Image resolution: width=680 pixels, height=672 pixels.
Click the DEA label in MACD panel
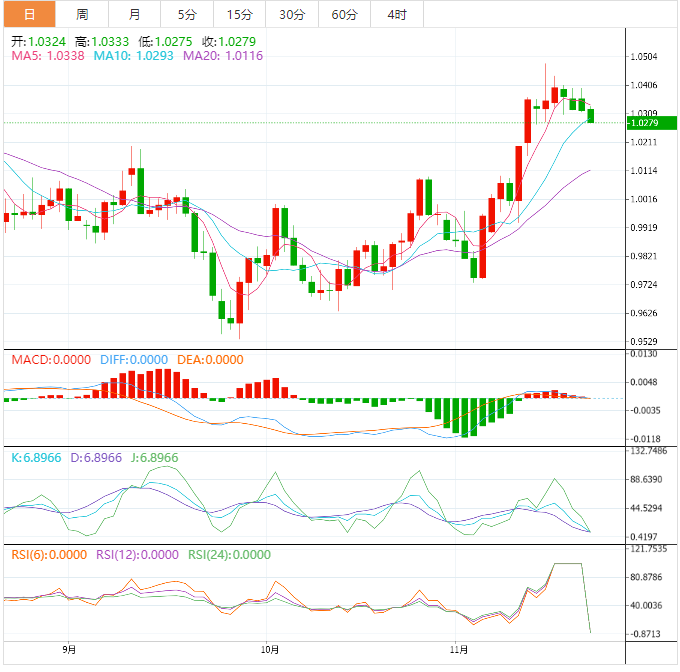(209, 360)
